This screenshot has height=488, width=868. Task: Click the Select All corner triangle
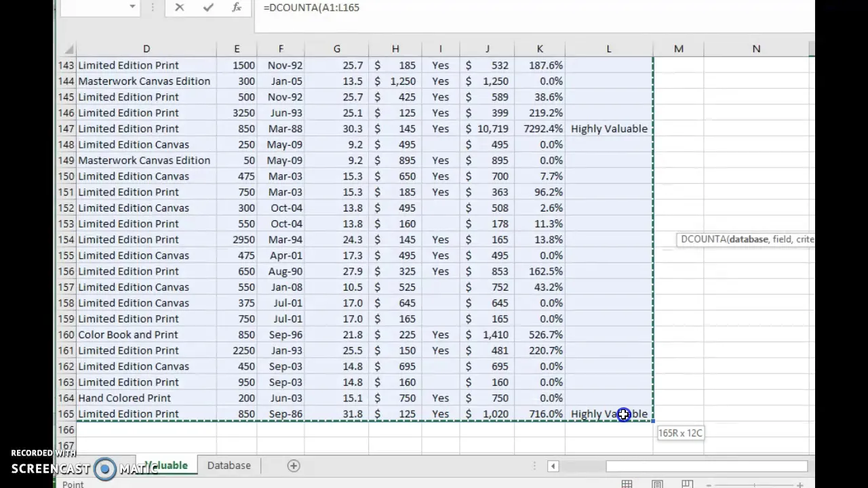click(x=69, y=49)
